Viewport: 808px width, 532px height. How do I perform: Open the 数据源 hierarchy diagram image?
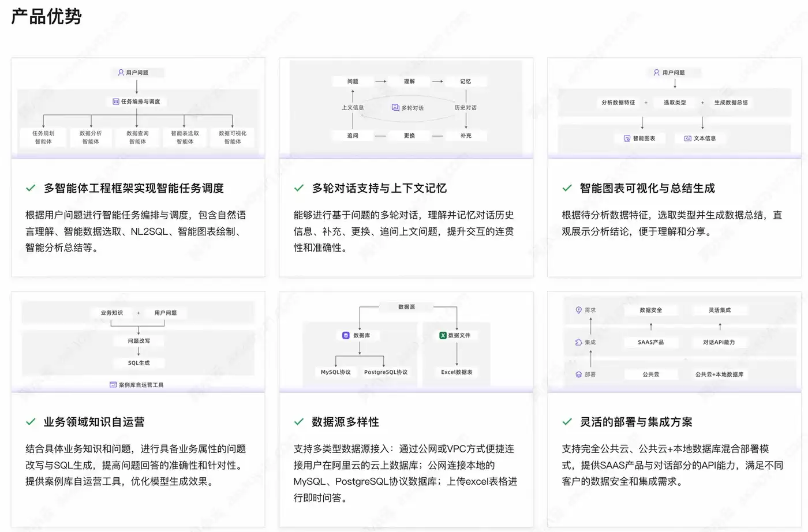[x=406, y=342]
